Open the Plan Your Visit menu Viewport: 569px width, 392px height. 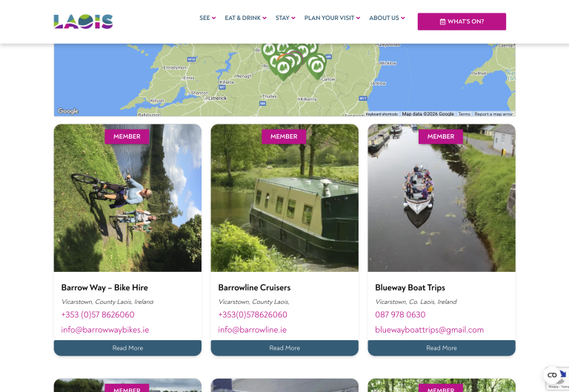[332, 18]
